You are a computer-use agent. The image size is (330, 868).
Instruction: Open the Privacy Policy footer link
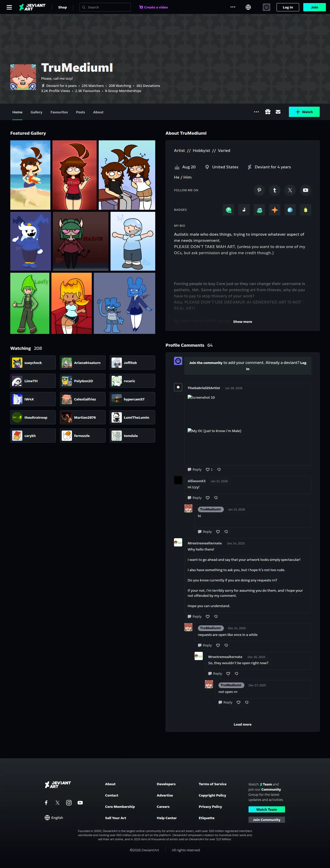(210, 806)
